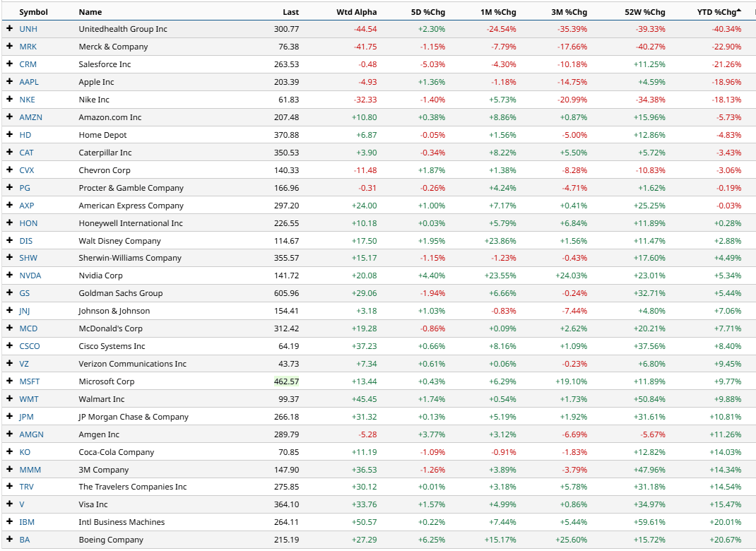The height and width of the screenshot is (551, 756).
Task: Expand the IBM row using its plus icon
Action: point(9,522)
